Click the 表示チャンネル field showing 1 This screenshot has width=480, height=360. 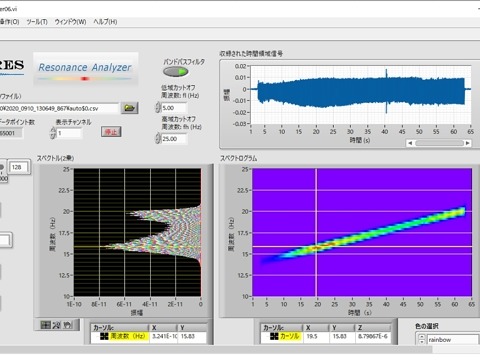pos(69,133)
